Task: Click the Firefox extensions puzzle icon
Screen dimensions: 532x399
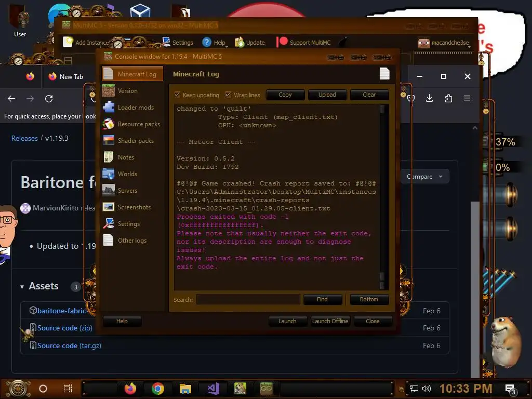Action: [x=448, y=98]
